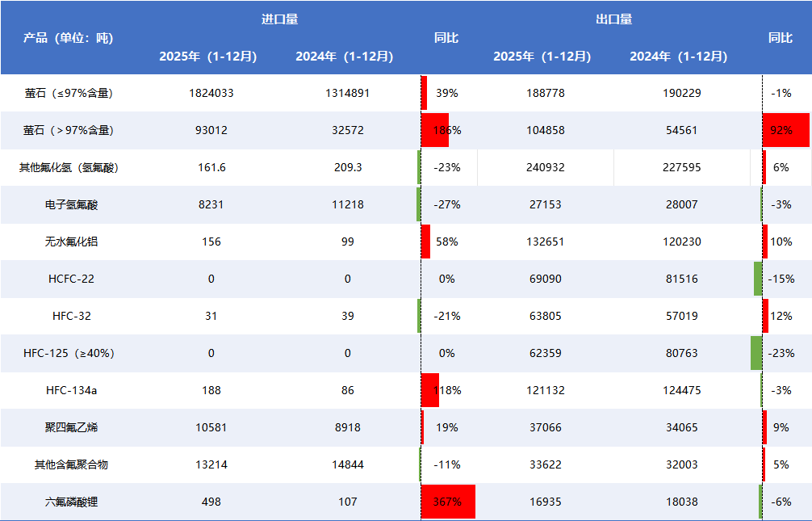Click the import value 1824033 cell
Screen dimensions: 812x521
click(x=211, y=93)
